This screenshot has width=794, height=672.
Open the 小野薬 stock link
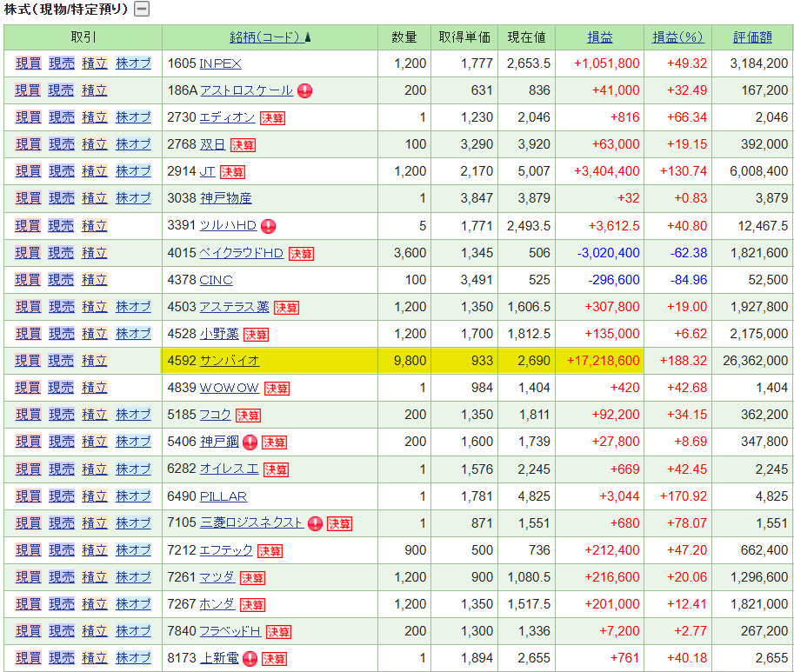[x=219, y=334]
